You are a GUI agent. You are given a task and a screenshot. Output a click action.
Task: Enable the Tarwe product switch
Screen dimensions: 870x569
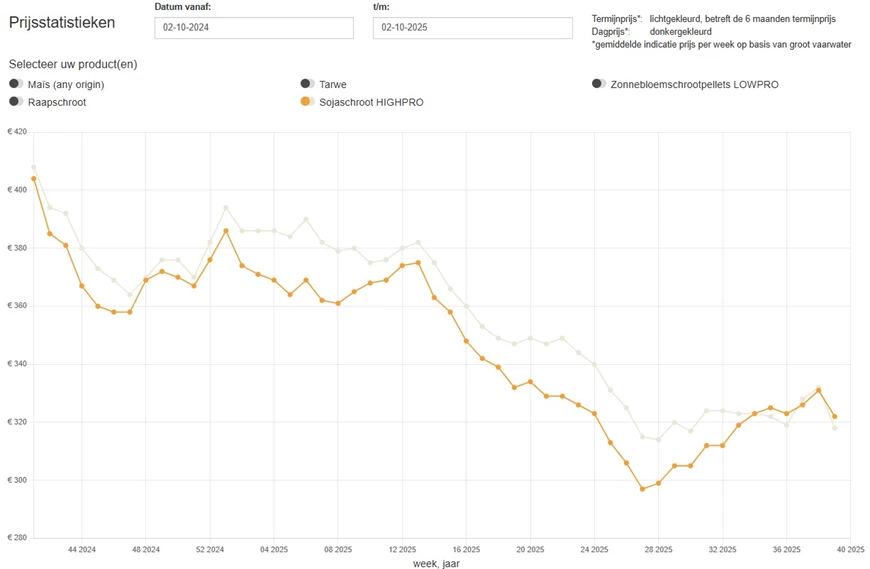[308, 84]
